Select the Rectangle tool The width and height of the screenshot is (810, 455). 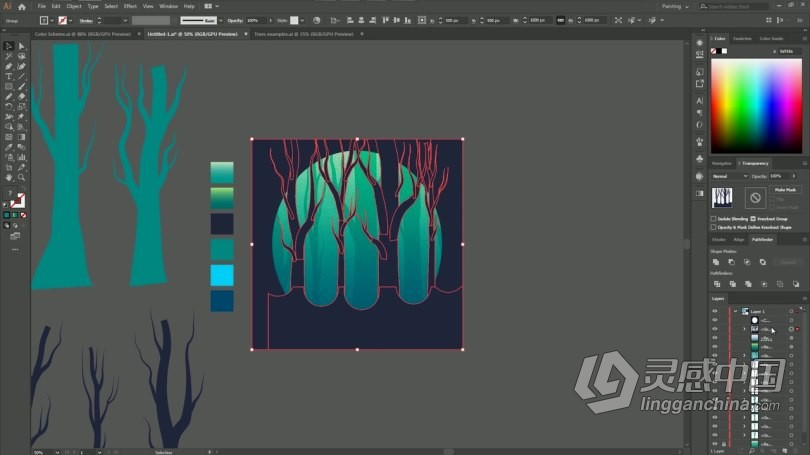(x=9, y=86)
